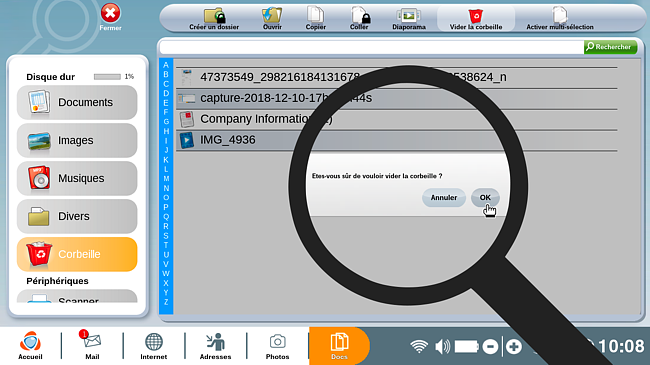Jump to letter Z in index
Screen dimensions: 650x365
pyautogui.click(x=166, y=302)
